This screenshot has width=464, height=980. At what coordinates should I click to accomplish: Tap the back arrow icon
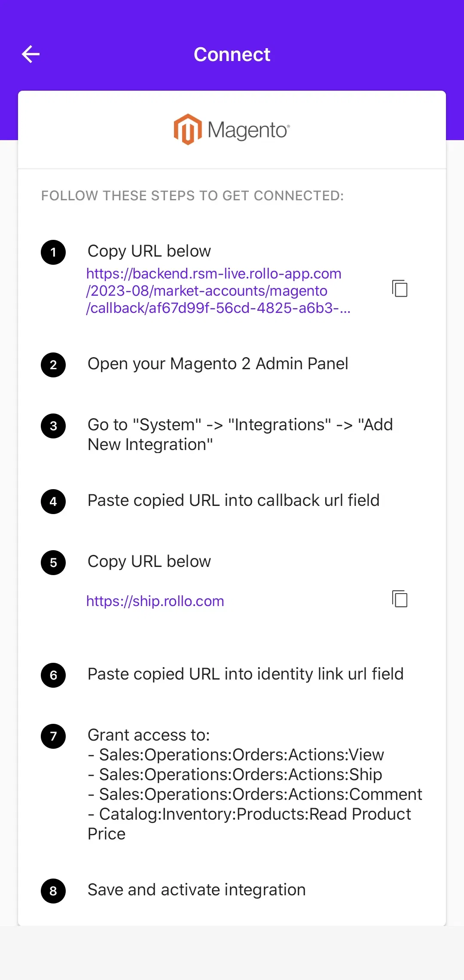[31, 54]
